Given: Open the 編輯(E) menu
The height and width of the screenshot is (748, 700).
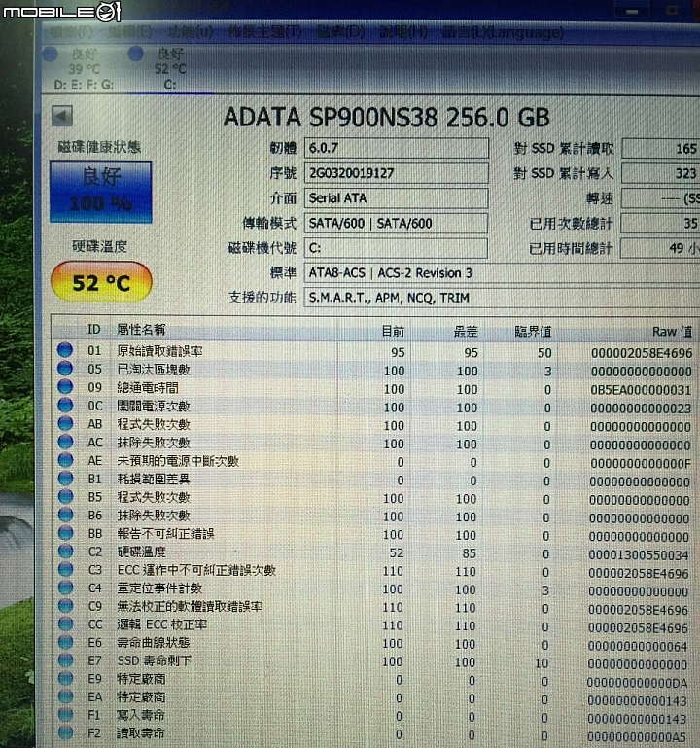Looking at the screenshot, I should click(129, 32).
